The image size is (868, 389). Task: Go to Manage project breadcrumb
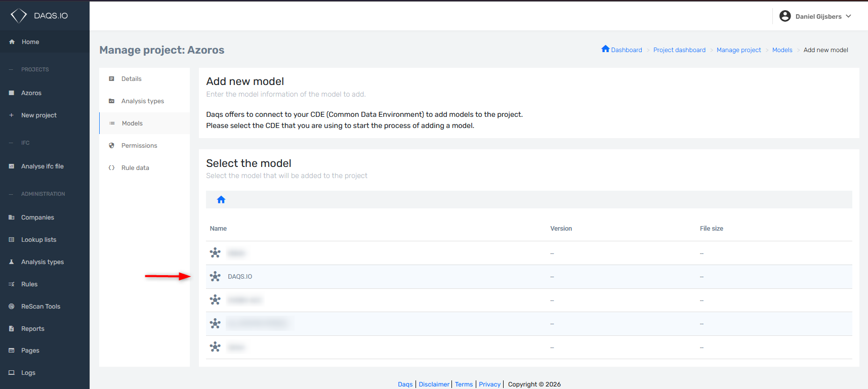[x=738, y=50]
